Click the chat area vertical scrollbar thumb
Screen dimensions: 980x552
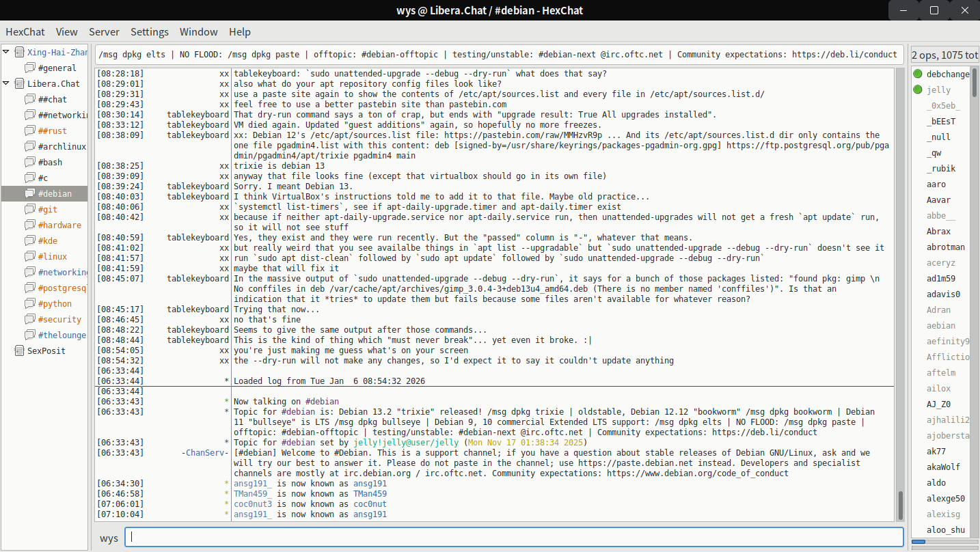click(x=901, y=506)
